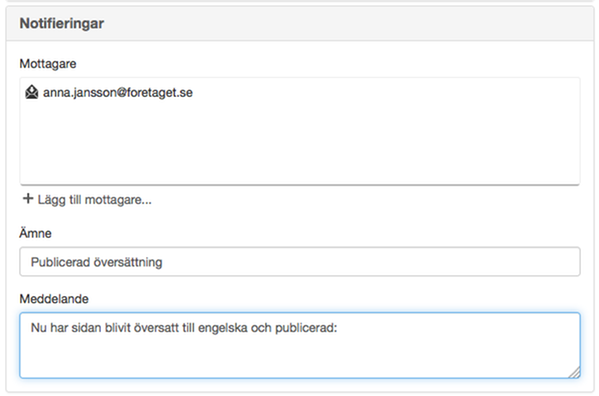This screenshot has height=396, width=599.
Task: Focus the Ämne subject input field
Action: point(300,262)
